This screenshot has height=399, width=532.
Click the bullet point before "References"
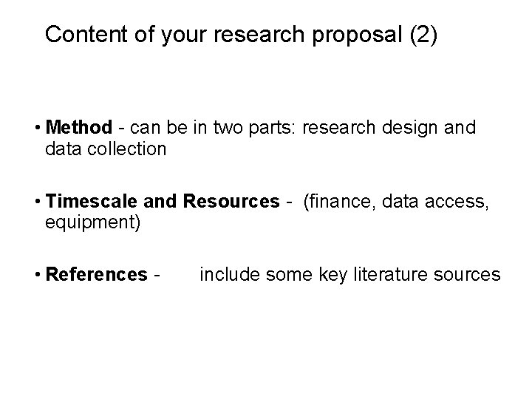pos(38,276)
